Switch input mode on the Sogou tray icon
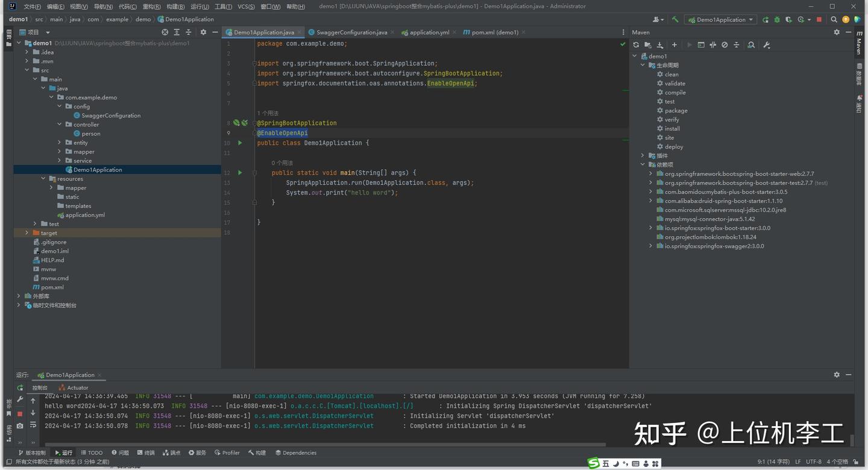 pos(605,463)
